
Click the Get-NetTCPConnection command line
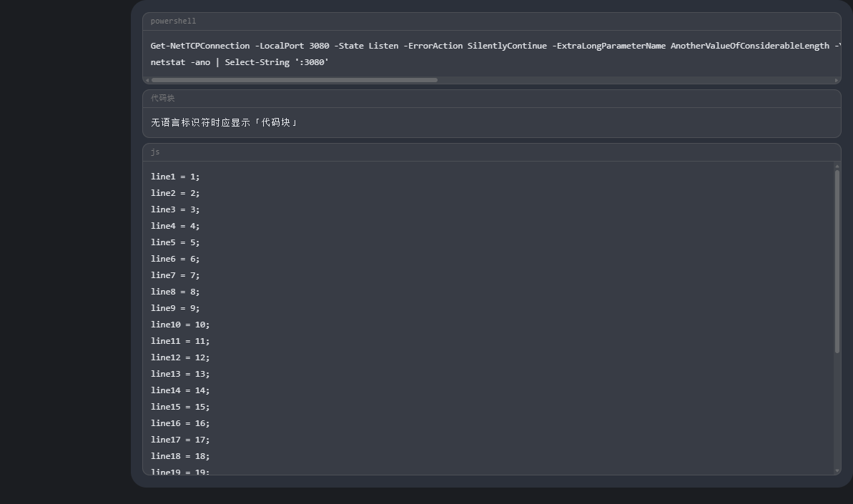tap(495, 46)
